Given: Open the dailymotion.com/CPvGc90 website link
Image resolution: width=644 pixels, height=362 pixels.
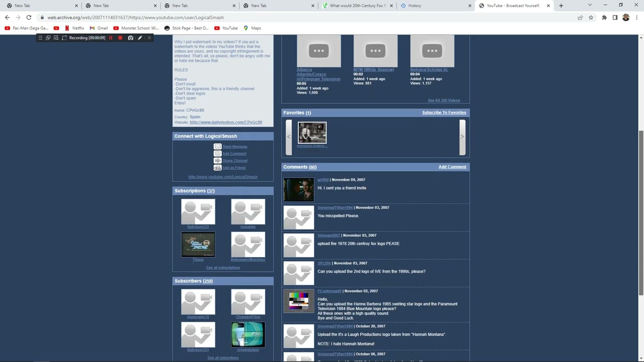Looking at the screenshot, I should tap(226, 122).
